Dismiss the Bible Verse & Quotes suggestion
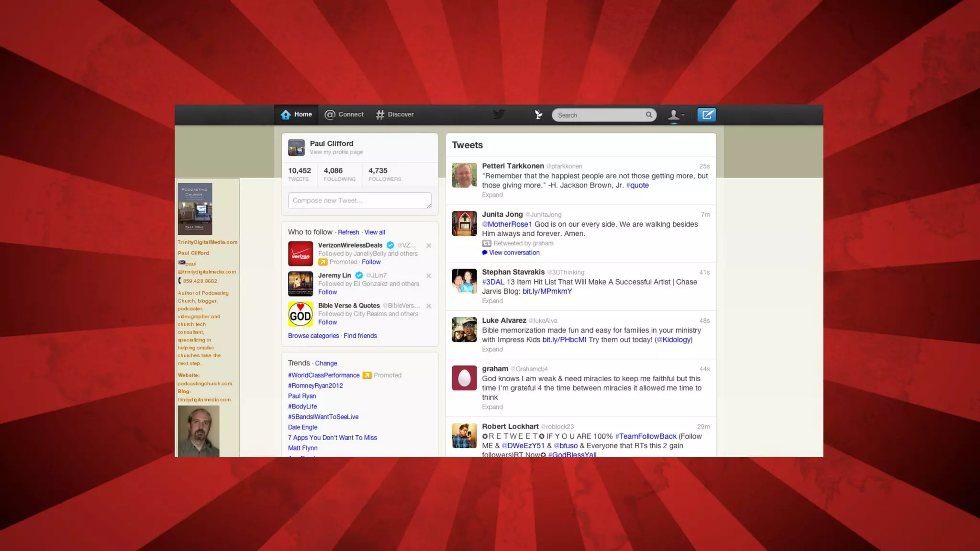Image resolution: width=980 pixels, height=551 pixels. [x=429, y=306]
